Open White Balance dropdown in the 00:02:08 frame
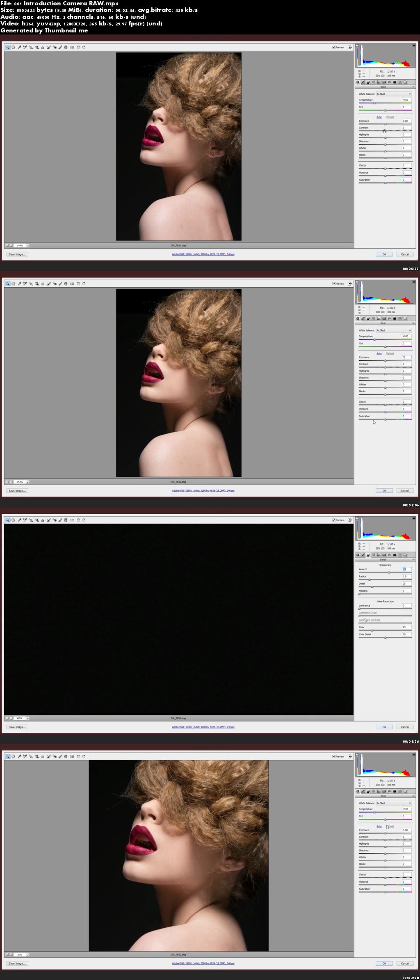The width and height of the screenshot is (420, 980). (x=394, y=803)
